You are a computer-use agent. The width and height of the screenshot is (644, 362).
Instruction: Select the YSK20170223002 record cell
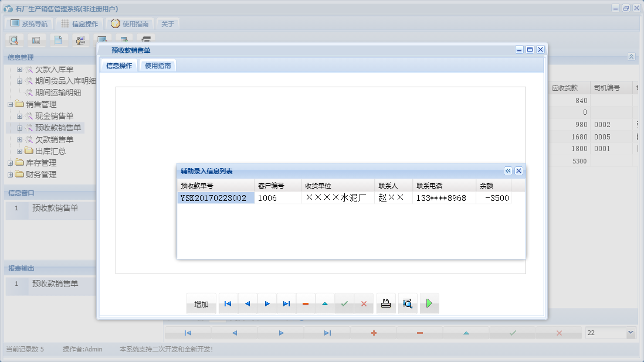(216, 198)
